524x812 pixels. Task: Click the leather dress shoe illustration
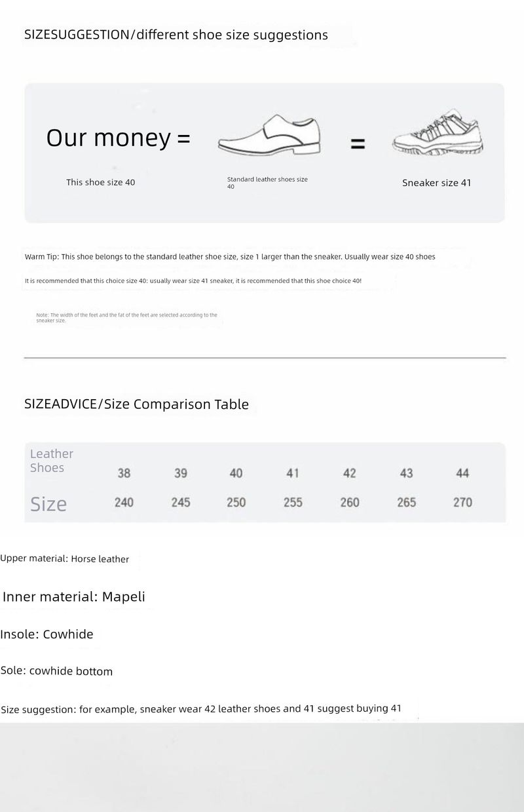(x=269, y=137)
